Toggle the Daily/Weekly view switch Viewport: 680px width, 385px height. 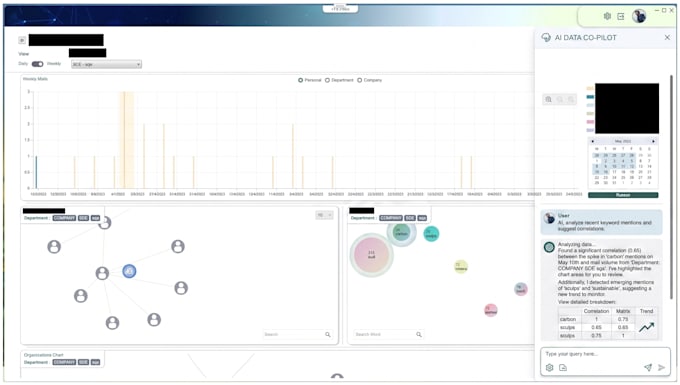pos(38,64)
